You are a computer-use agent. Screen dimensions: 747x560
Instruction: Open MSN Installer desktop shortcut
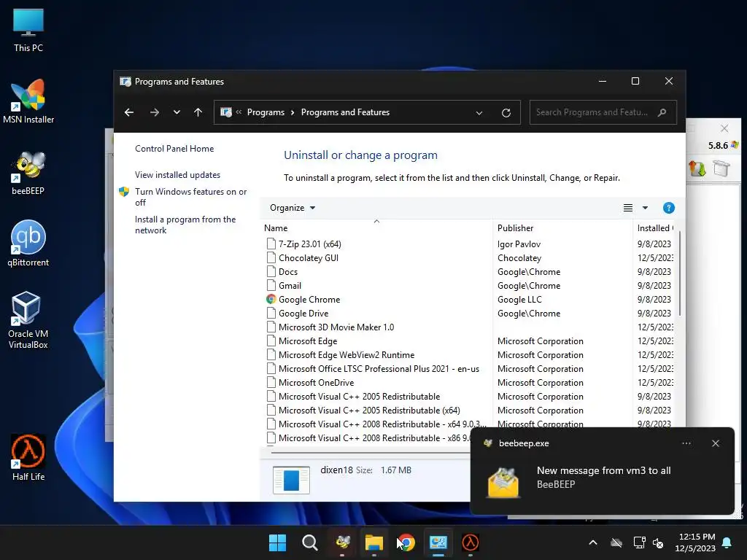click(28, 101)
